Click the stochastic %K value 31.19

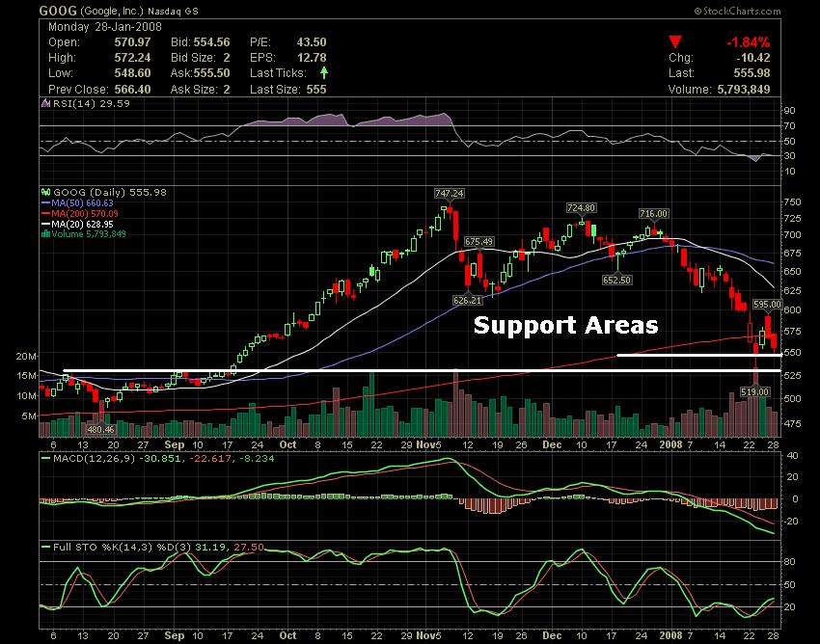[210, 548]
